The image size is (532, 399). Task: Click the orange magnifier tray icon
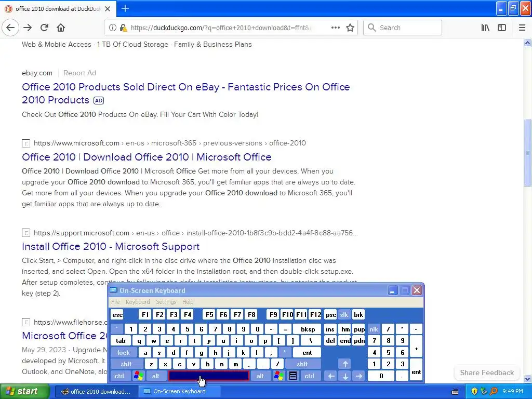tap(494, 392)
